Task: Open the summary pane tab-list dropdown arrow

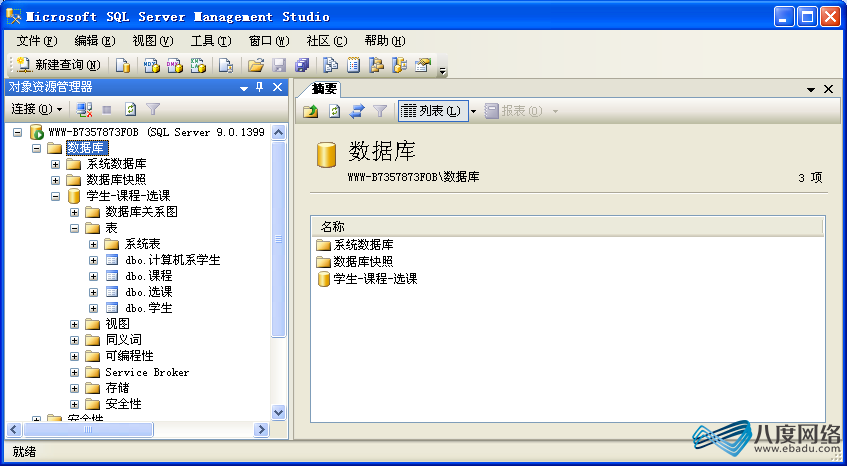Action: 811,90
